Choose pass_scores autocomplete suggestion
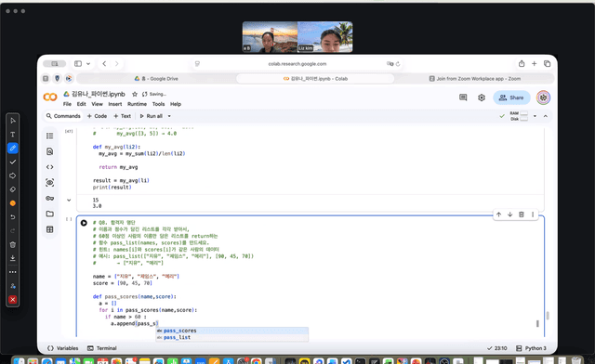Image resolution: width=595 pixels, height=364 pixels. (x=231, y=331)
